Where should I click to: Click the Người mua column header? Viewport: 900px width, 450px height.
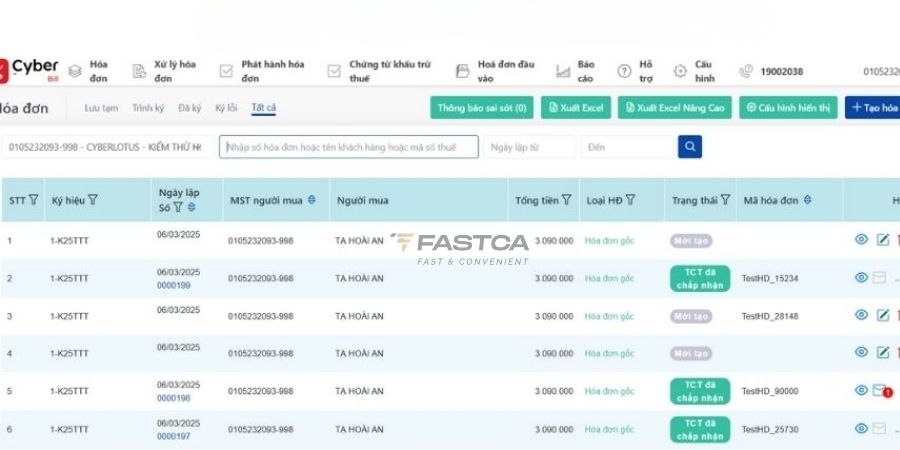[362, 200]
